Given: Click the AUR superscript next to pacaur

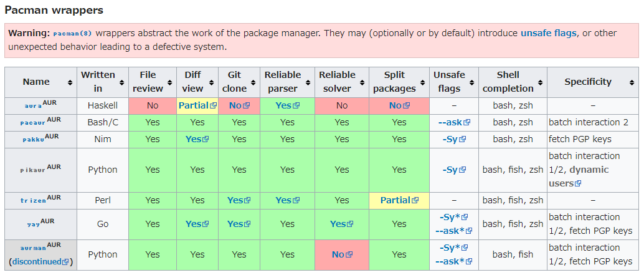Looking at the screenshot, I should (54, 120).
